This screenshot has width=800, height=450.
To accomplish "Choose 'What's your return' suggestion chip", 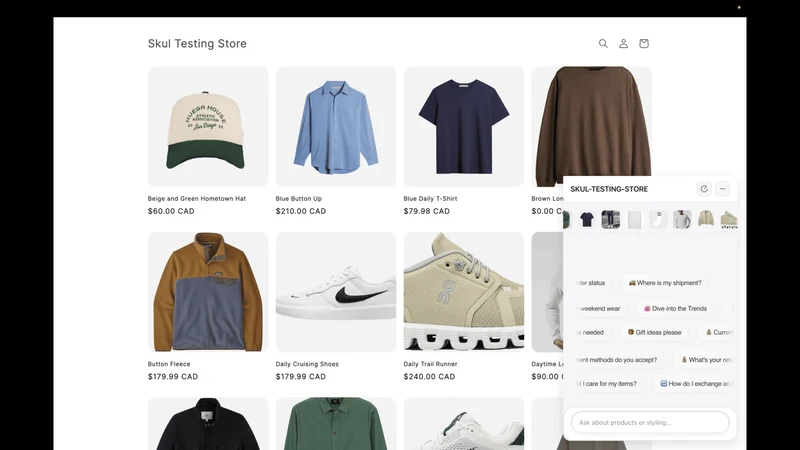I will pyautogui.click(x=706, y=360).
